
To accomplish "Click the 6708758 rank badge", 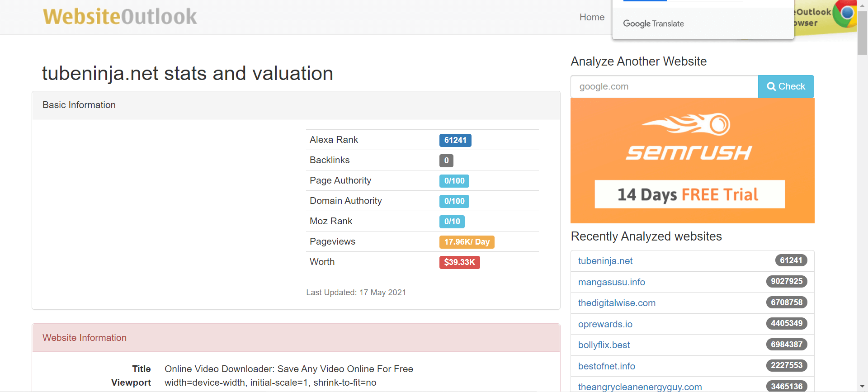I will coord(787,302).
